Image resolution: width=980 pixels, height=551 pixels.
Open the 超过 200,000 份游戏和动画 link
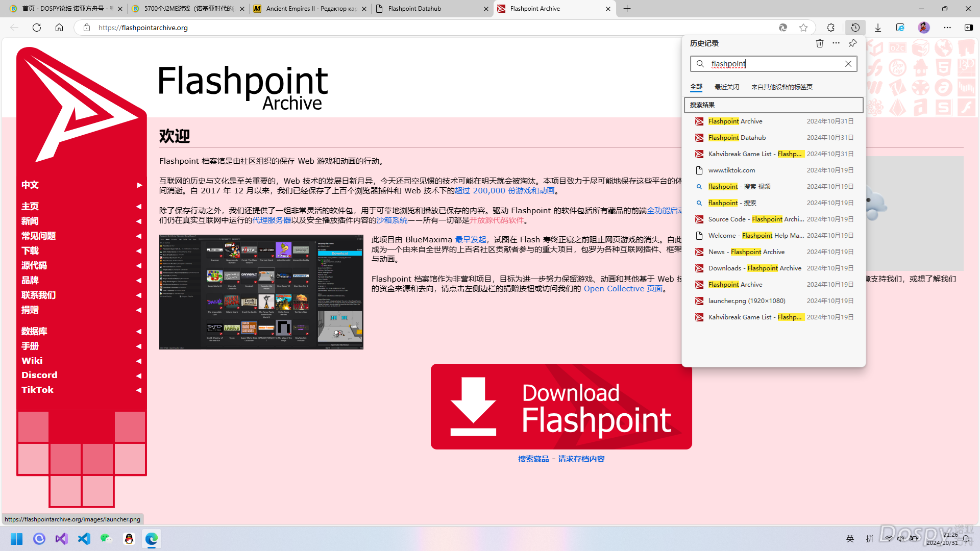tap(504, 191)
